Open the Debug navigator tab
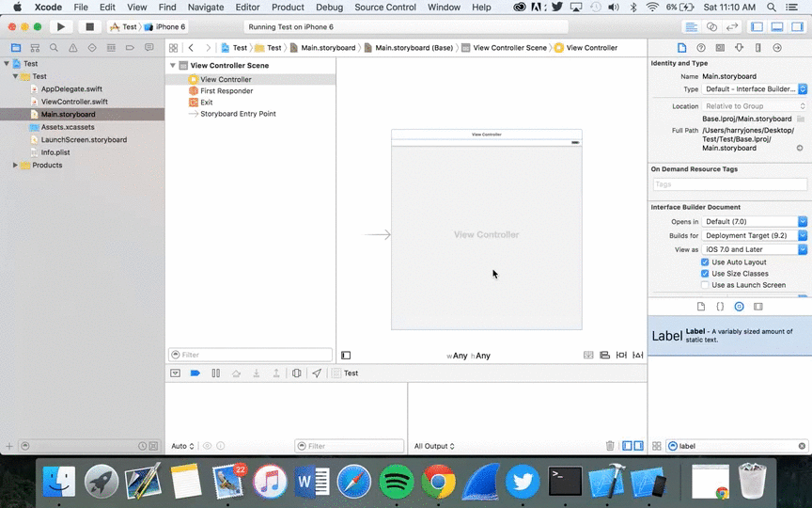Image resolution: width=812 pixels, height=508 pixels. (111, 48)
